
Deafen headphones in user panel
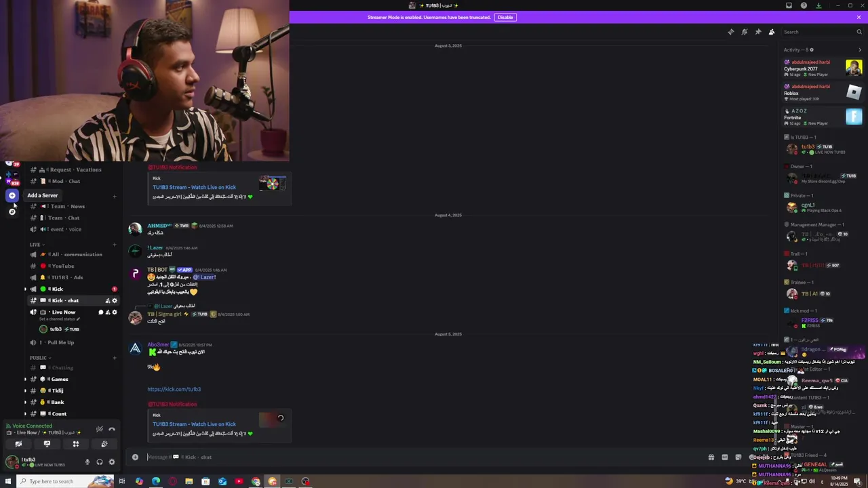tap(99, 462)
